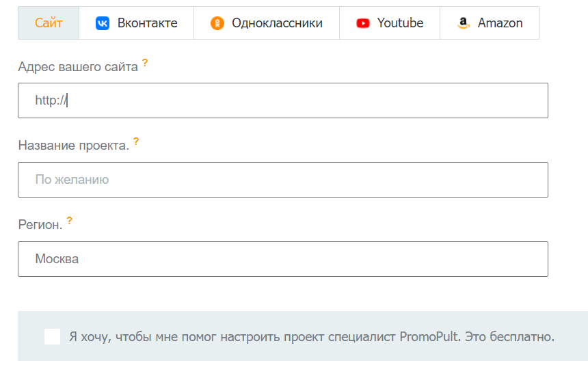Click the 'Регион.' label text
588x378 pixels.
[40, 225]
